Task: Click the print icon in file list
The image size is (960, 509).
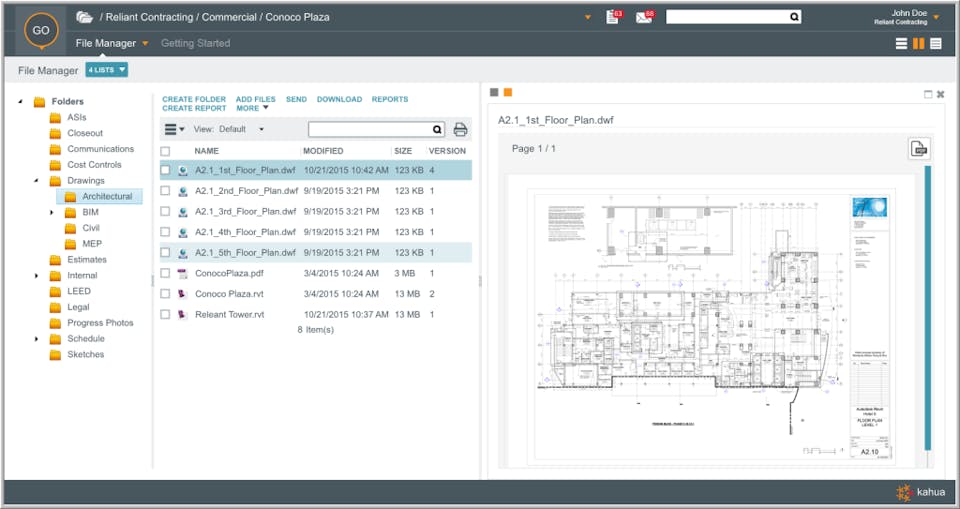Action: [460, 129]
